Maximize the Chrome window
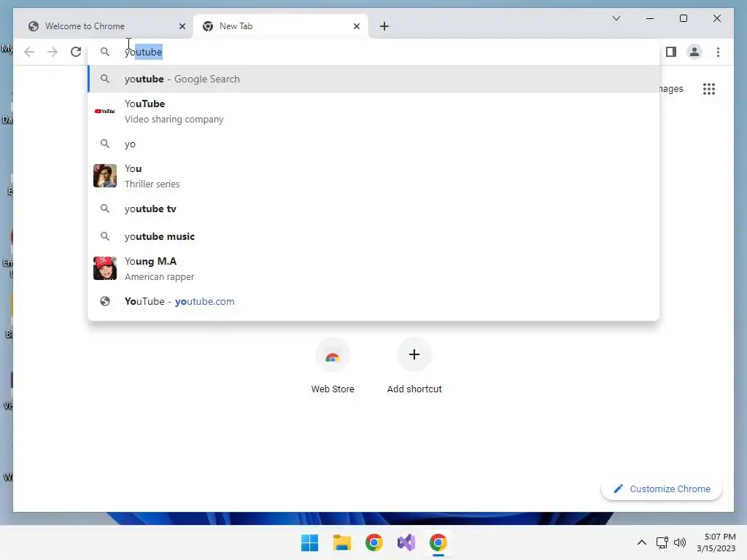Viewport: 747px width, 560px height. click(683, 18)
